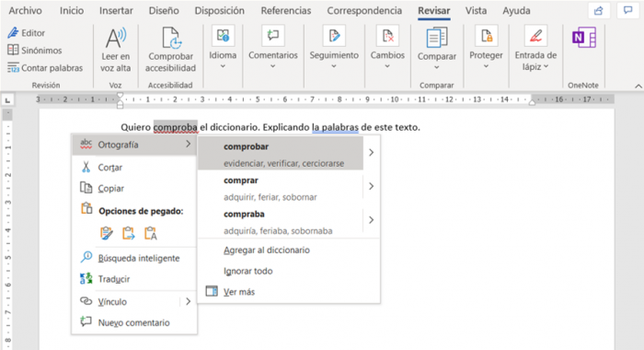Expand options for suggestion compraba

[372, 220]
